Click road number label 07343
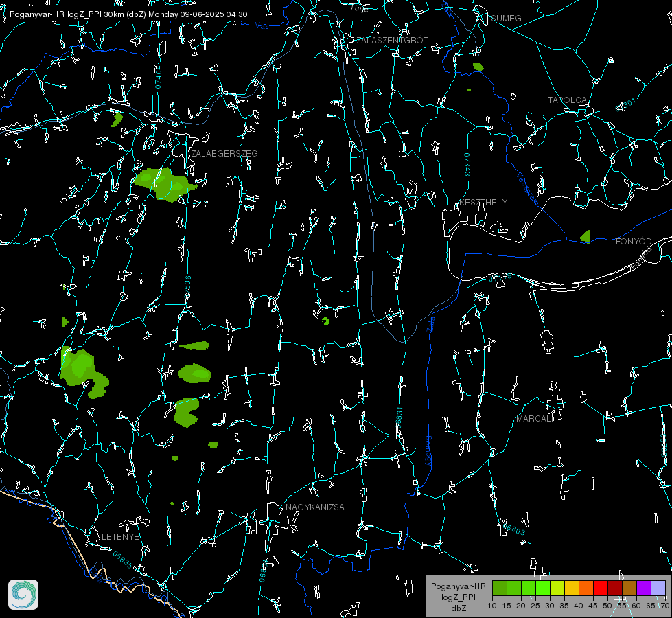 (467, 164)
